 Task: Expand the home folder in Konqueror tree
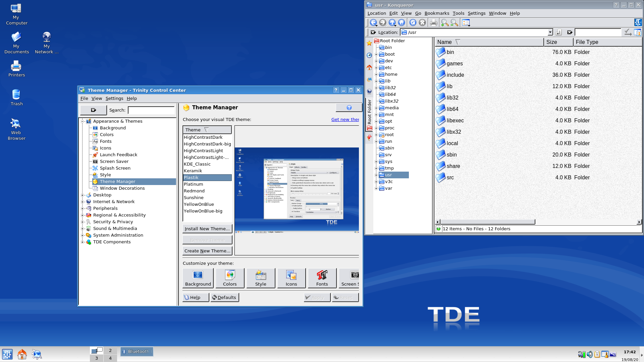376,74
